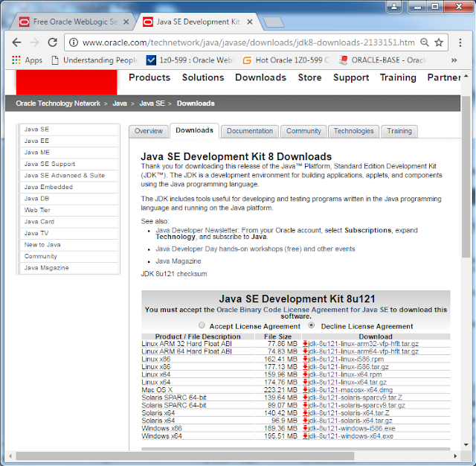Select the Documentation tab

pos(250,131)
